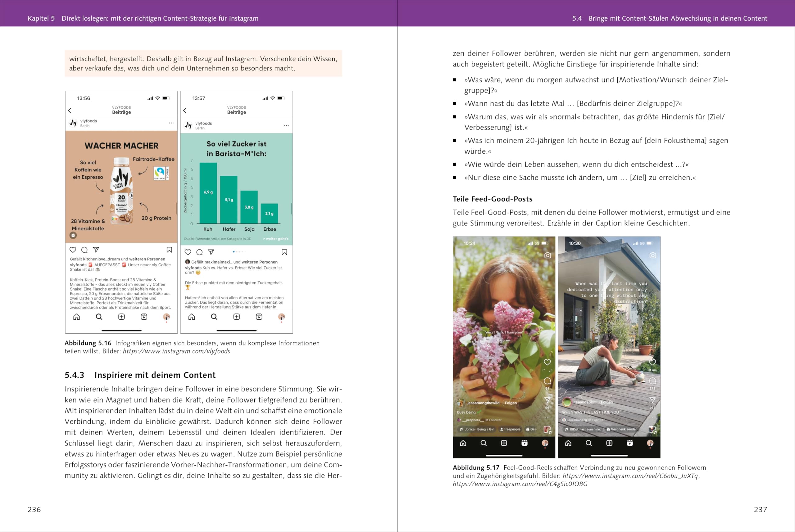Image resolution: width=795 pixels, height=532 pixels.
Task: Open comments on the Zucker in Barista-M*lch post
Action: point(200,252)
